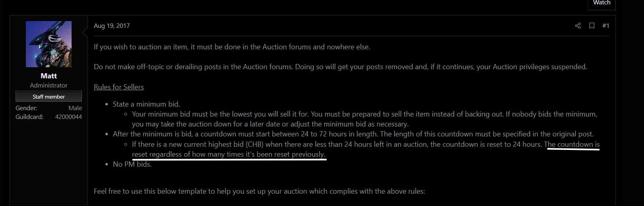Click the Guildcard number 42000044

[68, 117]
